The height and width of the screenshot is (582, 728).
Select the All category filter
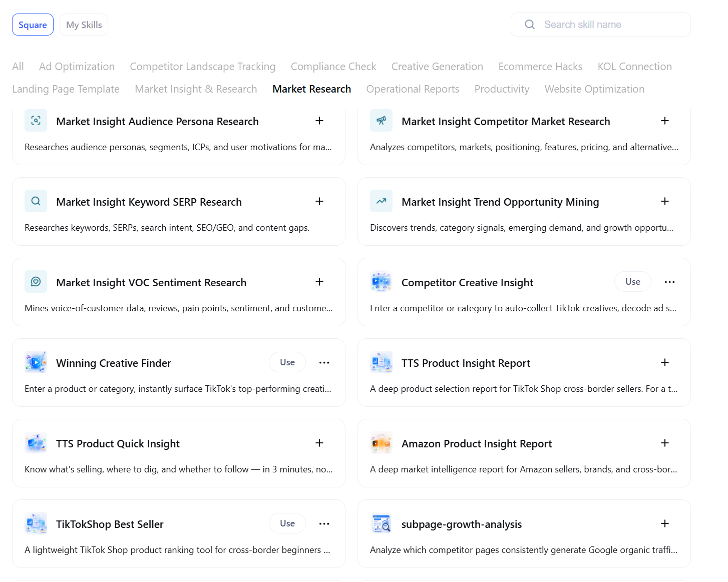pos(18,67)
